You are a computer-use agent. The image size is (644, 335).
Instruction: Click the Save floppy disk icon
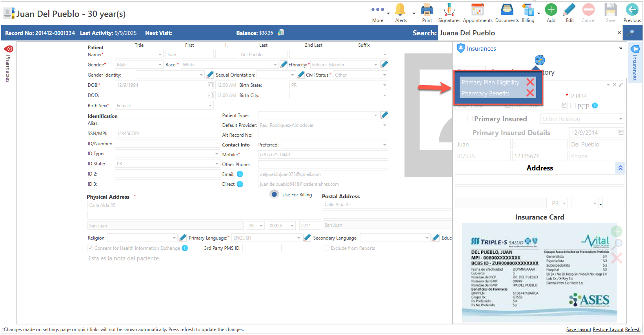(610, 13)
